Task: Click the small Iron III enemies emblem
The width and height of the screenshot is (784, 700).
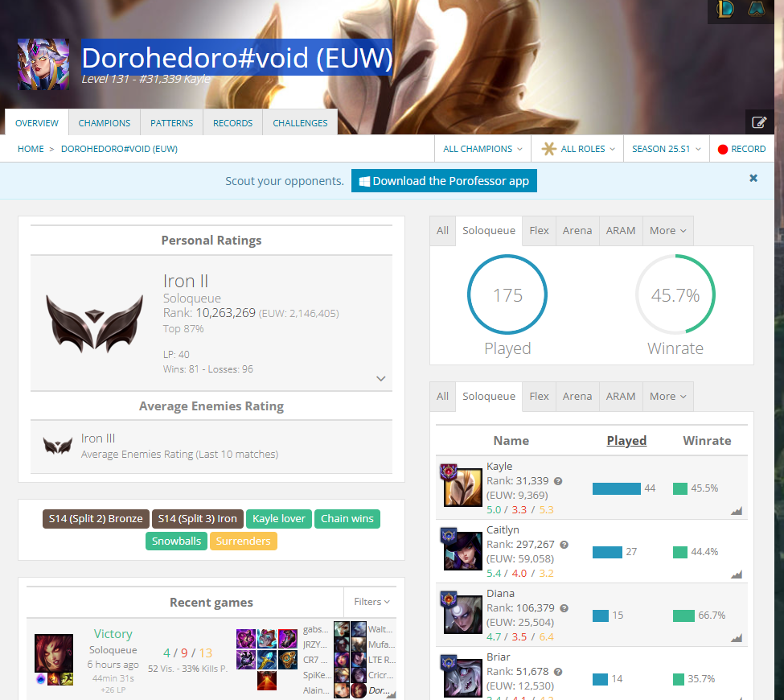Action: click(x=58, y=445)
